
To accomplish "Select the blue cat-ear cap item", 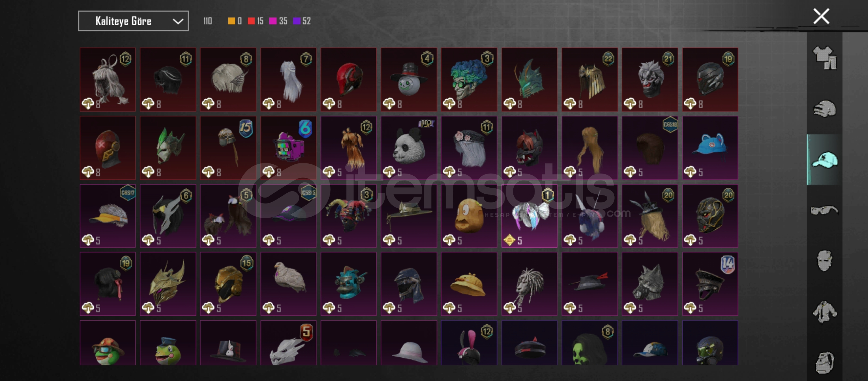I will pos(710,148).
